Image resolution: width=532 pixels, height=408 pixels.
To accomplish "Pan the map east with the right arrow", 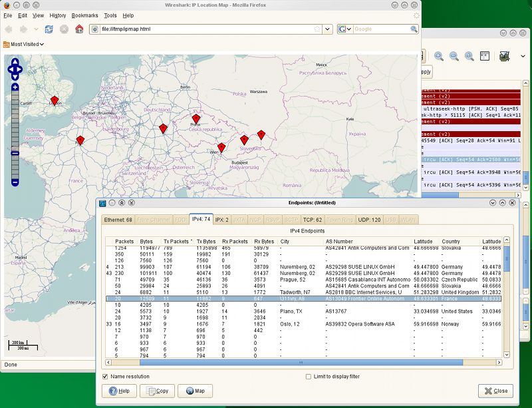I will pyautogui.click(x=19, y=69).
